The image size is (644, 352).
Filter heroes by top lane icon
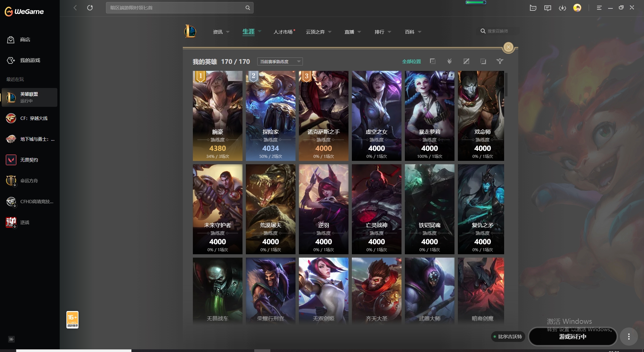coord(433,61)
